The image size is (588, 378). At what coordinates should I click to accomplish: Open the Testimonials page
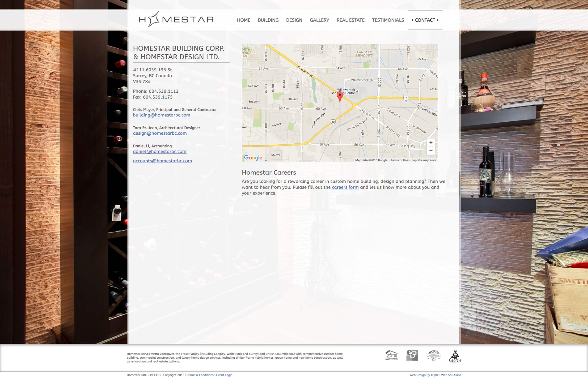(x=388, y=20)
